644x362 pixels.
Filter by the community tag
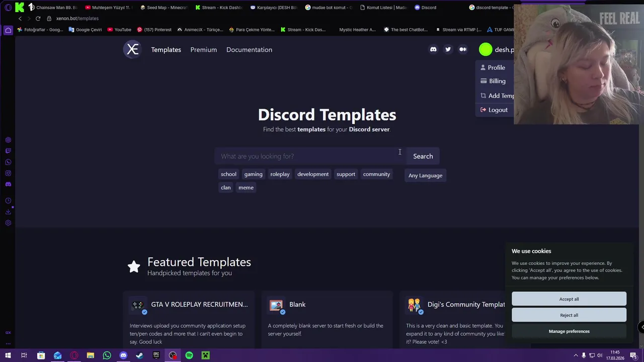(x=376, y=174)
